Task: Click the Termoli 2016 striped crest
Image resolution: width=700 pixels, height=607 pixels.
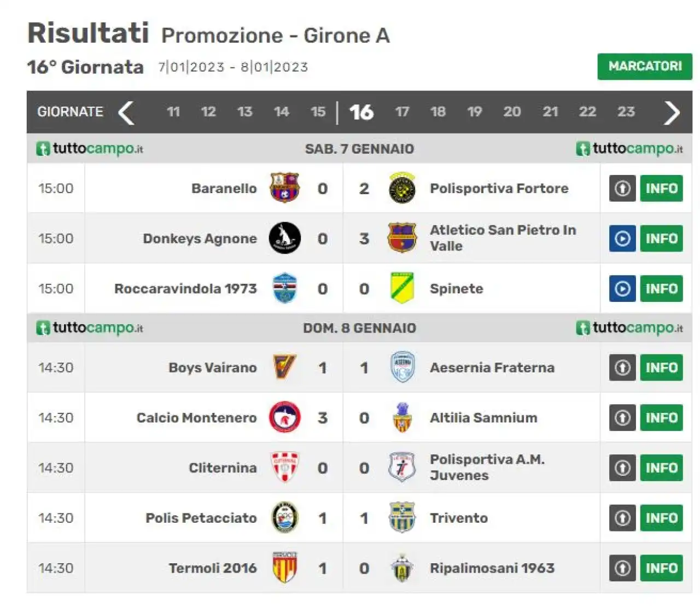Action: pos(284,568)
